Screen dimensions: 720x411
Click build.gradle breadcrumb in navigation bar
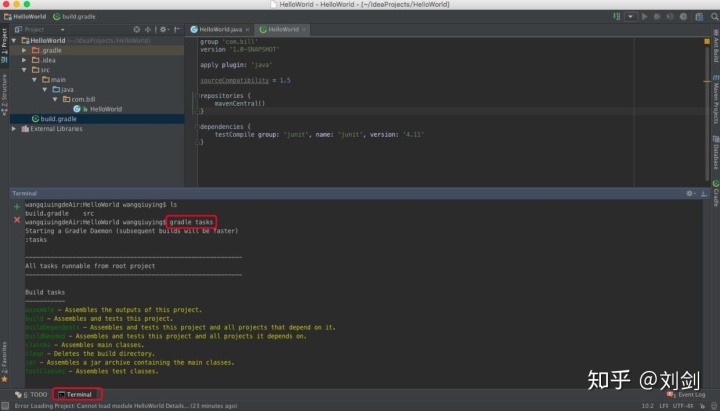coord(74,17)
